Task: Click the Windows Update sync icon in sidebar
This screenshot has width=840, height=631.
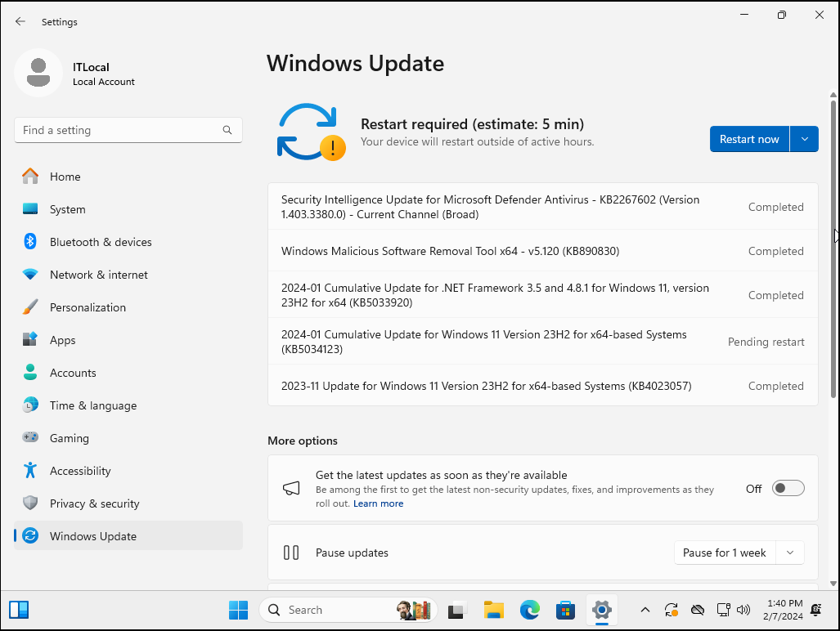Action: tap(30, 535)
